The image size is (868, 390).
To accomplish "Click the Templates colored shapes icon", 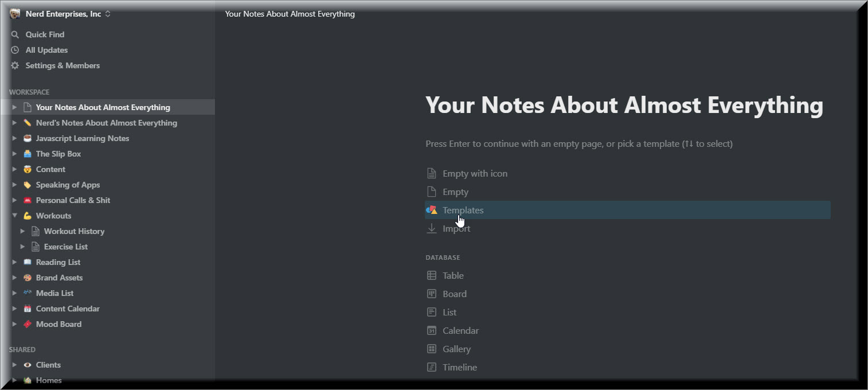I will 432,210.
